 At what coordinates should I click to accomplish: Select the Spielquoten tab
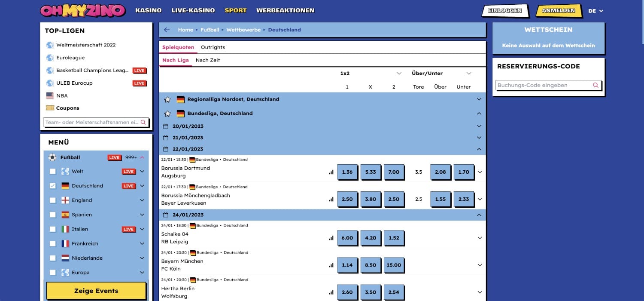tap(178, 47)
